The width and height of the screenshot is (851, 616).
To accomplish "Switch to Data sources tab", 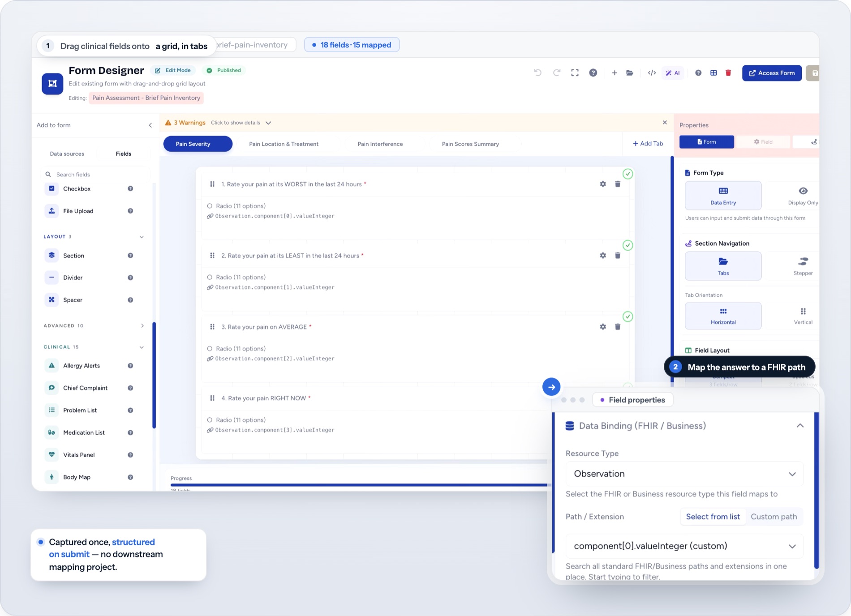I will (x=67, y=154).
